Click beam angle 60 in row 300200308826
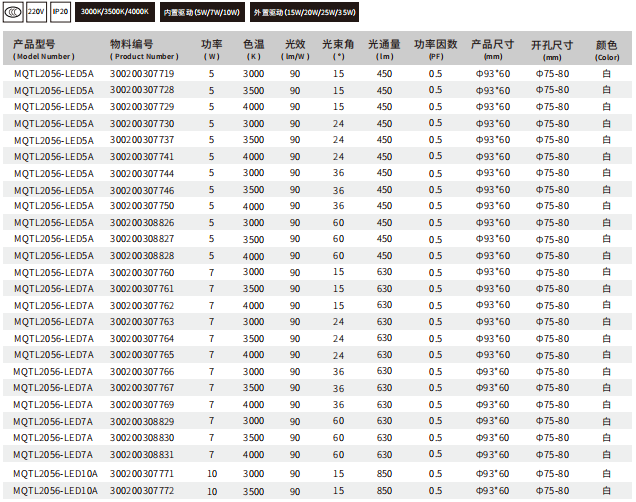Screen dimensions: 636x502 [338, 223]
